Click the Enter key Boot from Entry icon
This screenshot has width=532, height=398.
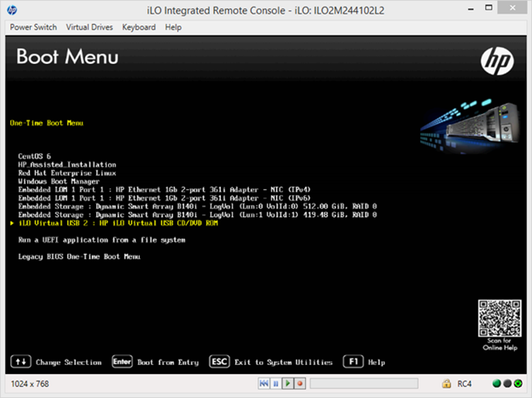pyautogui.click(x=122, y=362)
